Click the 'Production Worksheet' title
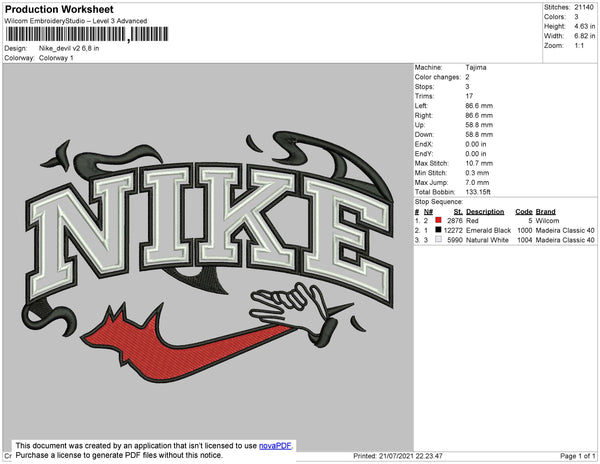 click(59, 10)
